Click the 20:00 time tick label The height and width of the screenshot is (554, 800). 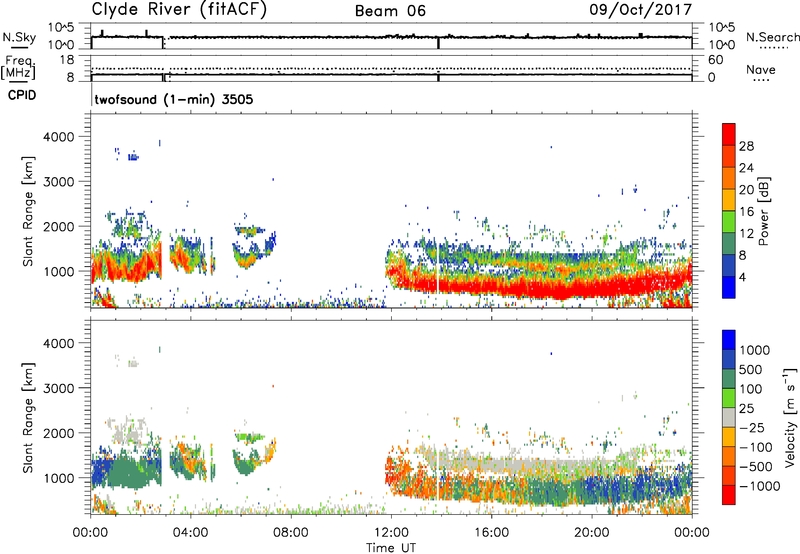coord(592,533)
